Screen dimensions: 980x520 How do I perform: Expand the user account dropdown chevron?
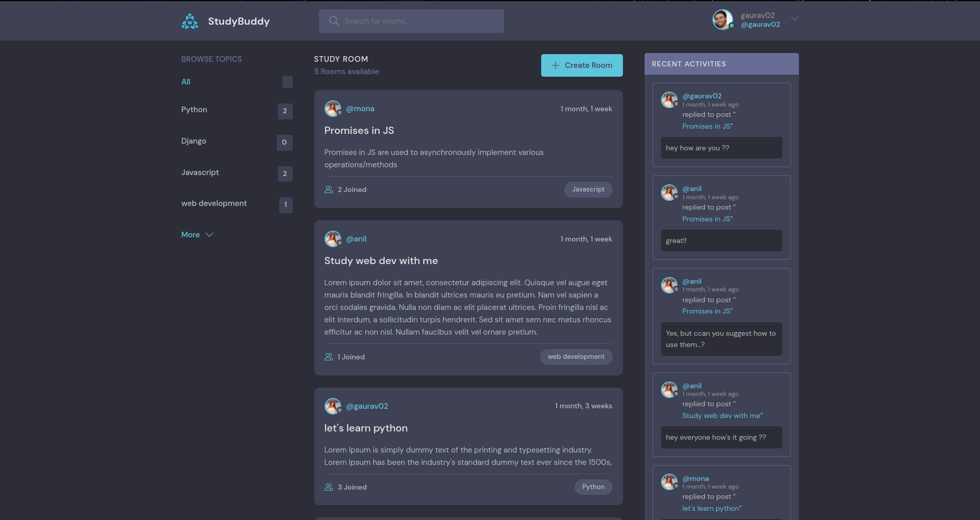(794, 19)
